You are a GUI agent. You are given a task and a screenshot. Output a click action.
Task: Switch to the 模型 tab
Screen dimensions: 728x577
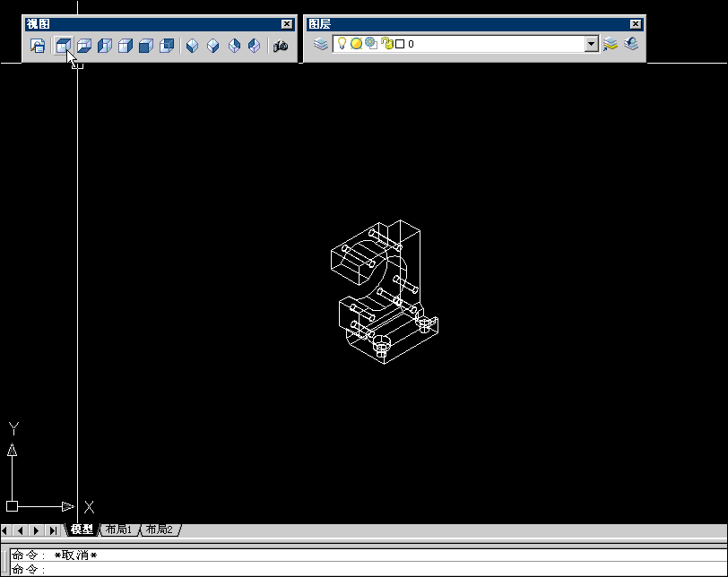point(82,530)
